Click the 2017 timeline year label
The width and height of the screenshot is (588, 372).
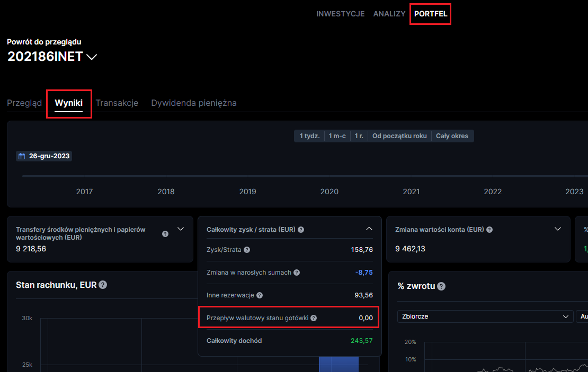(x=84, y=192)
